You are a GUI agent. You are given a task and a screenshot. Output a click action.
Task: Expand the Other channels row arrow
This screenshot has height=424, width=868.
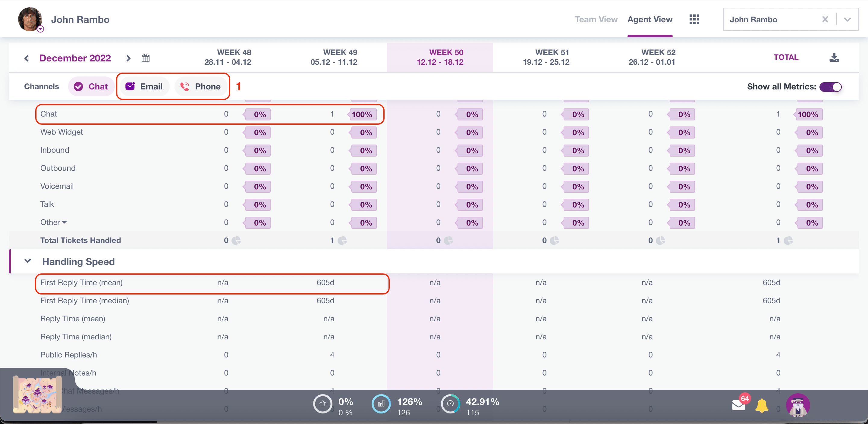[65, 223]
